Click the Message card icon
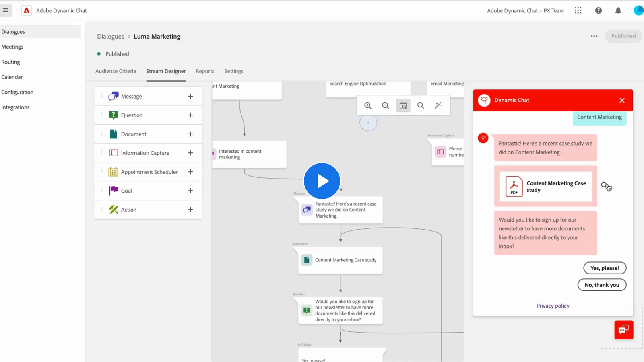Image resolution: width=644 pixels, height=362 pixels. point(114,96)
